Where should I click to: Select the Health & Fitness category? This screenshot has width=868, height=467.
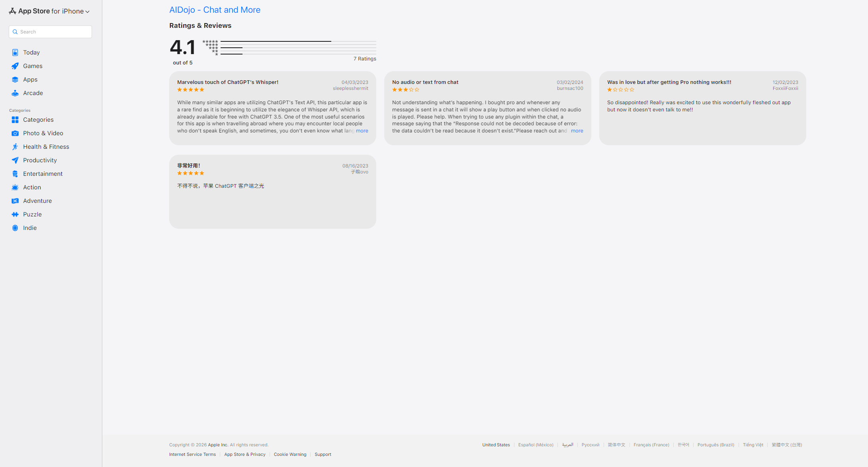(x=46, y=147)
